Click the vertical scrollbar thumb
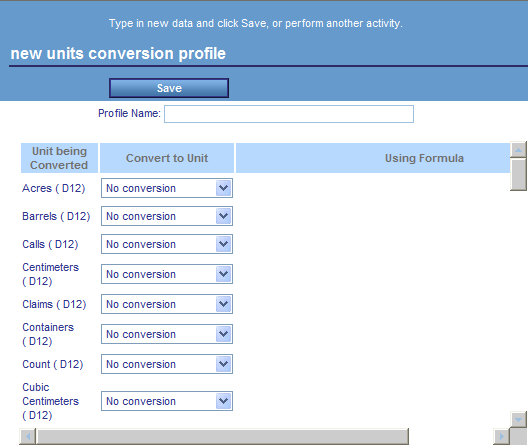Image resolution: width=528 pixels, height=448 pixels. (x=518, y=174)
